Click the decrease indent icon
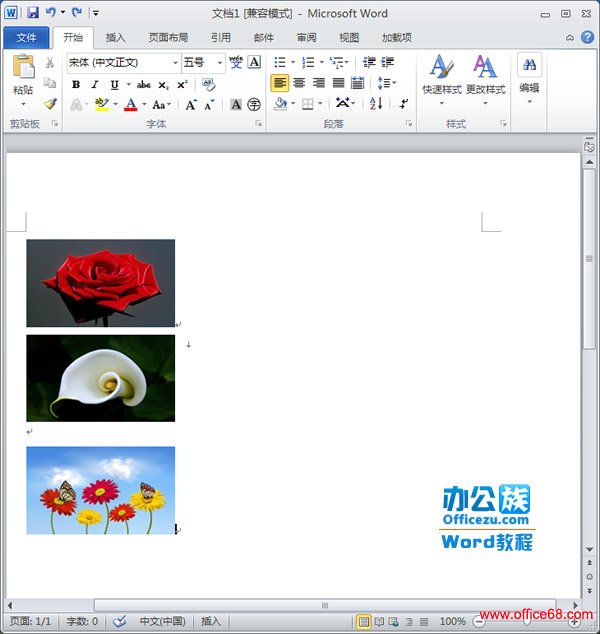Image resolution: width=600 pixels, height=634 pixels. (369, 62)
